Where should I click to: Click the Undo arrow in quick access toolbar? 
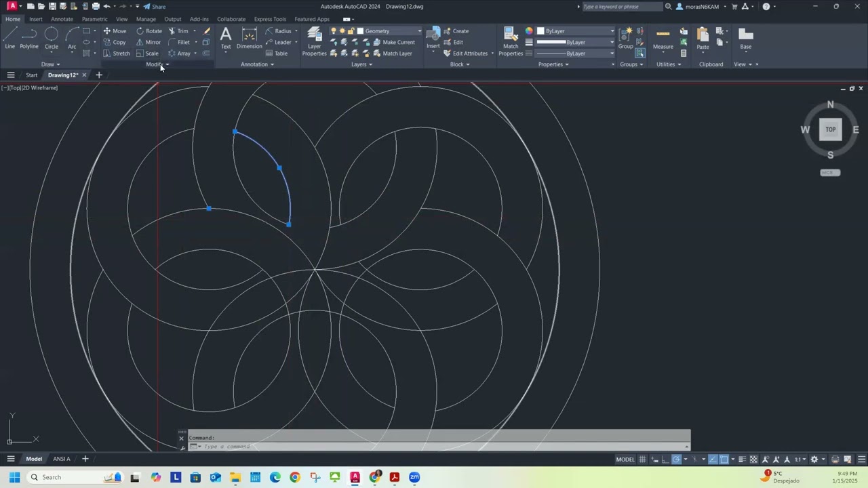pos(106,6)
